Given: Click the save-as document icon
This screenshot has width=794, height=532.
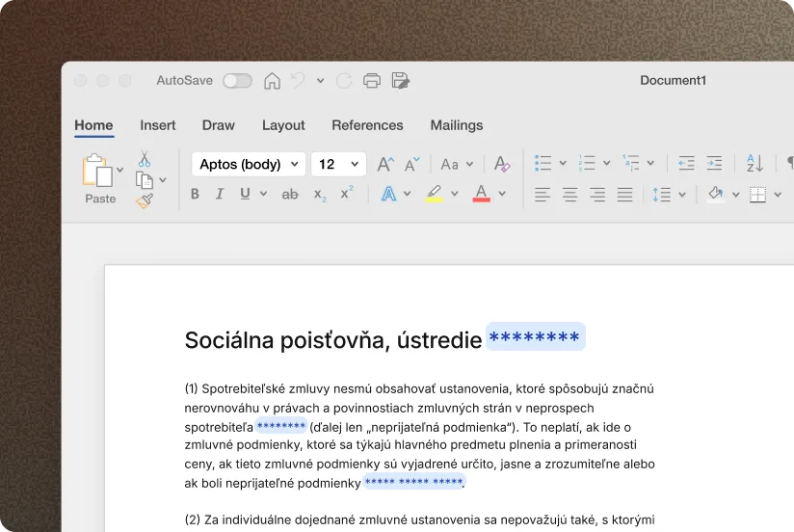Looking at the screenshot, I should (x=401, y=81).
